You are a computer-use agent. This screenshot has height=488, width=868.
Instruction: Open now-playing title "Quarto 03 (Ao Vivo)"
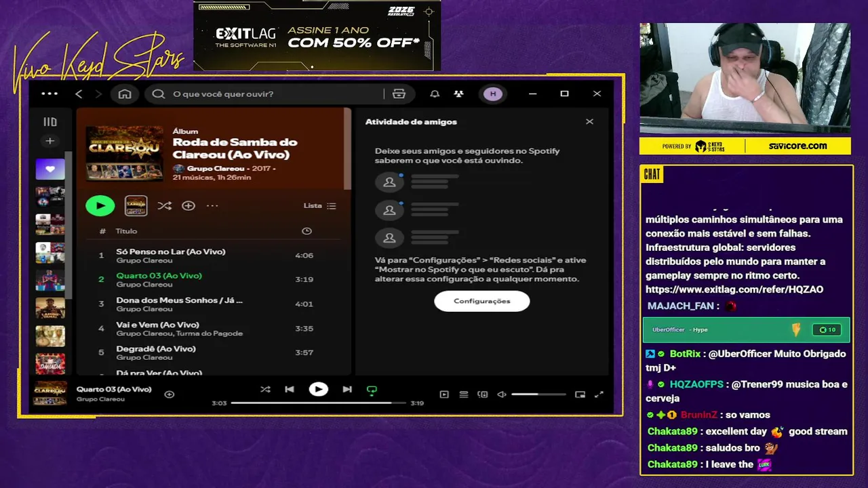114,389
